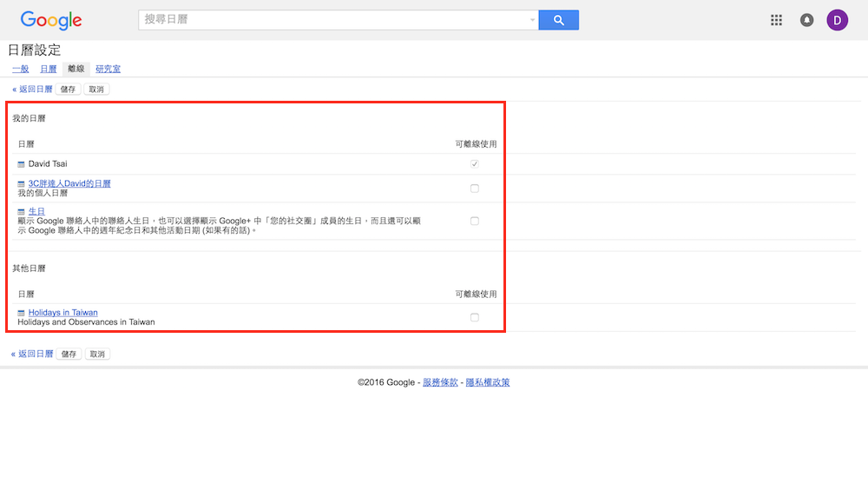The height and width of the screenshot is (477, 868).
Task: Enable offline use for Holidays in Taiwan
Action: point(475,317)
